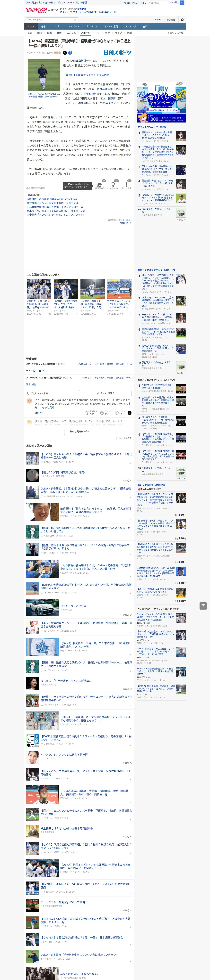Select the トップ tab
The height and width of the screenshot is (980, 210).
pyautogui.click(x=31, y=27)
